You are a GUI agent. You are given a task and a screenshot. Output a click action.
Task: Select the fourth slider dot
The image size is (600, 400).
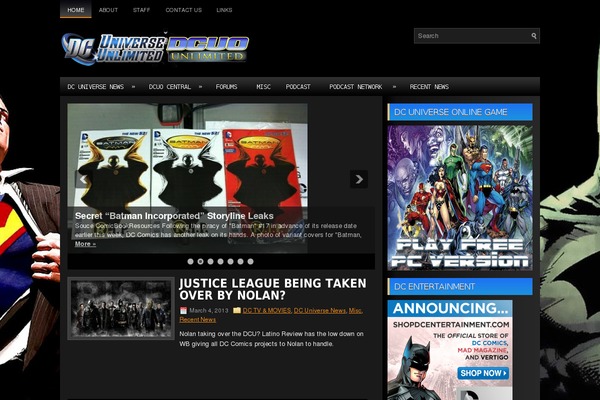tap(220, 261)
